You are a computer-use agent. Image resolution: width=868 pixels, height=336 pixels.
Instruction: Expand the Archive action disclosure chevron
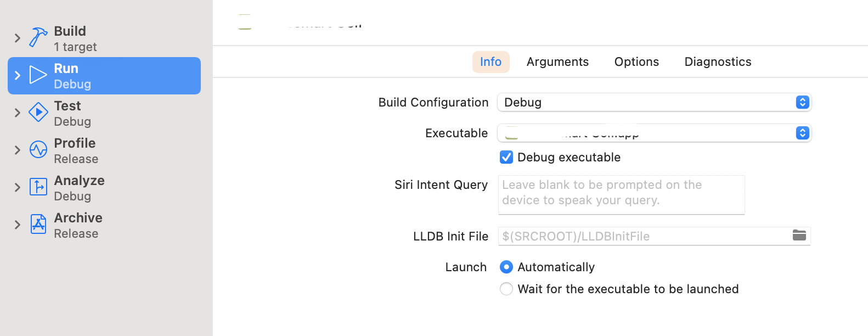point(17,225)
